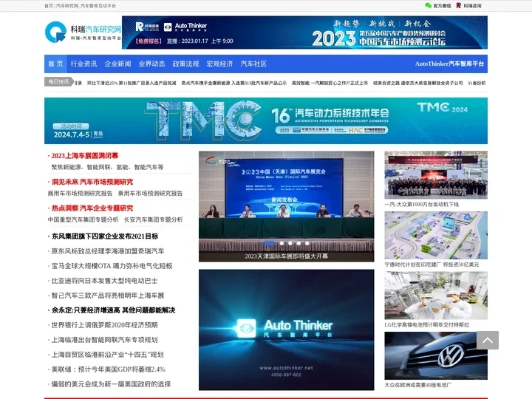532x399 pixels.
Task: Open 中国重型汽车集团专题分析 link
Action: pos(83,219)
